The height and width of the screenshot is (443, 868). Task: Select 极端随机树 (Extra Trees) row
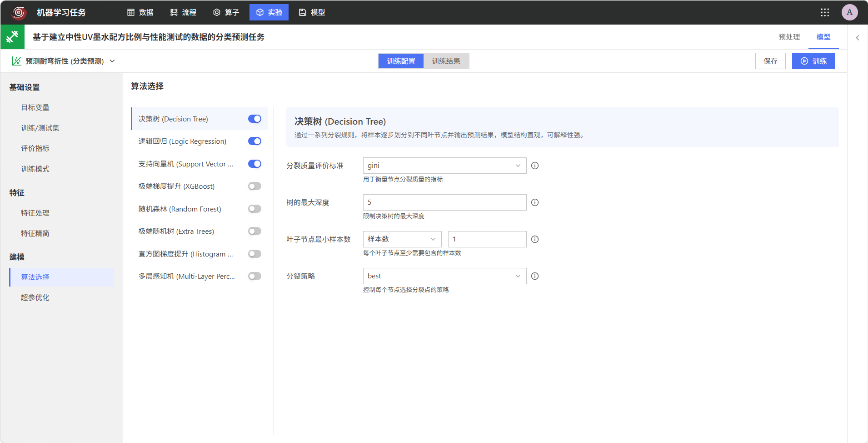(199, 231)
